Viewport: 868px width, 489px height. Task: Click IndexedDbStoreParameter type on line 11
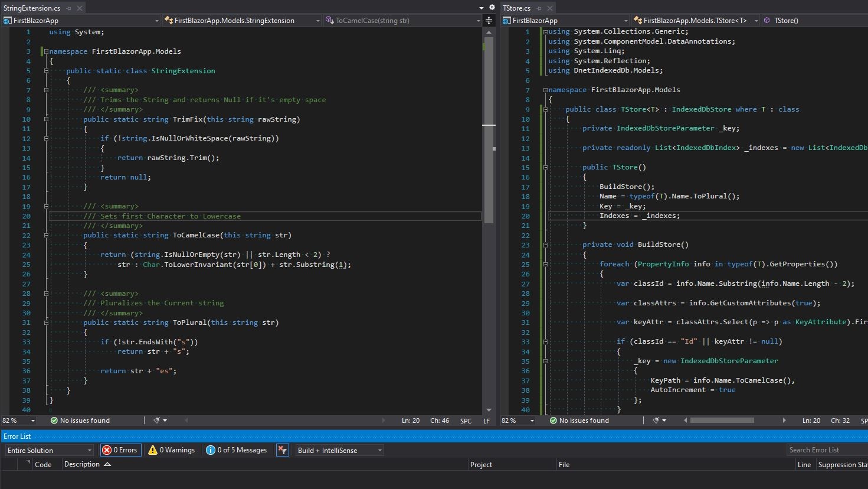pos(666,128)
